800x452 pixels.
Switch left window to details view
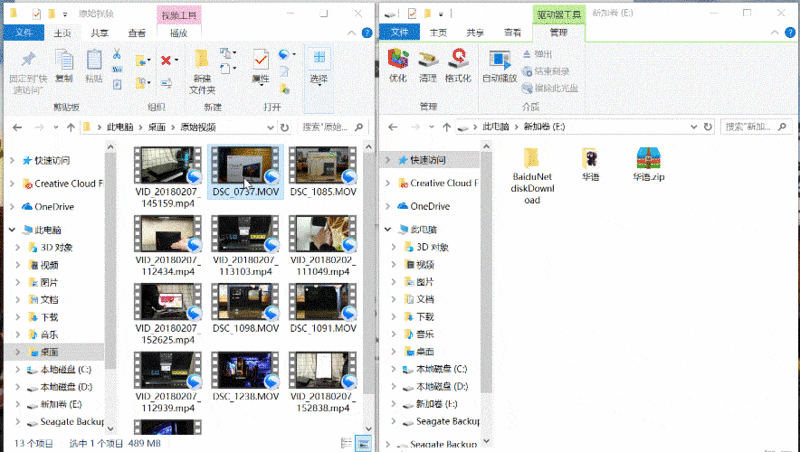pyautogui.click(x=346, y=443)
